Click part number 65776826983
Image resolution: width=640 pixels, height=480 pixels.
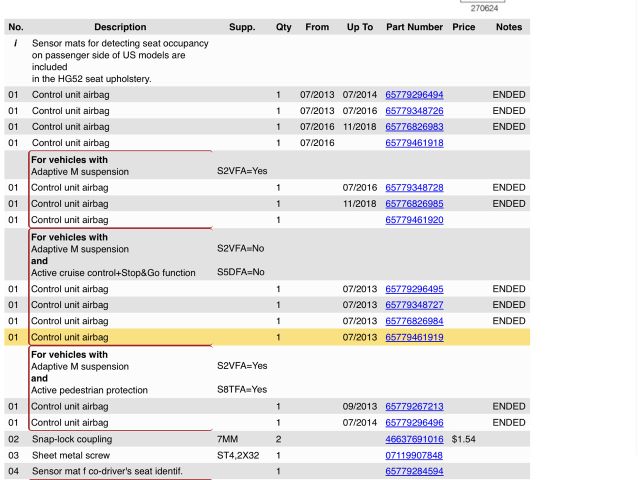(414, 127)
